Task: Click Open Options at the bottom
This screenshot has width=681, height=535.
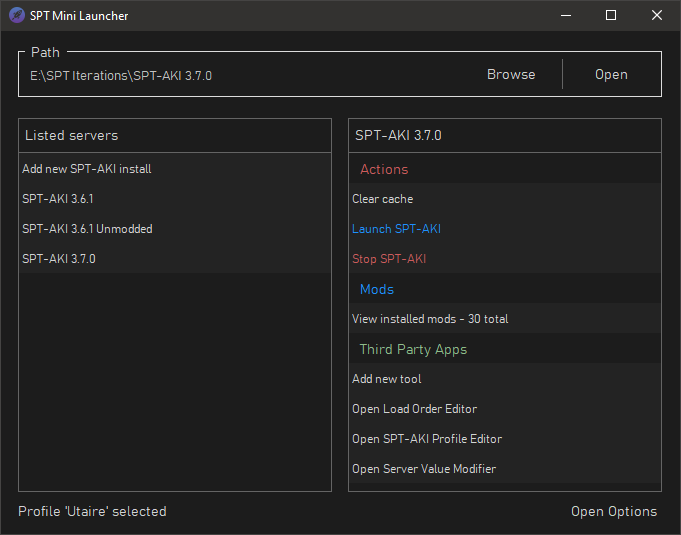Action: coord(614,512)
